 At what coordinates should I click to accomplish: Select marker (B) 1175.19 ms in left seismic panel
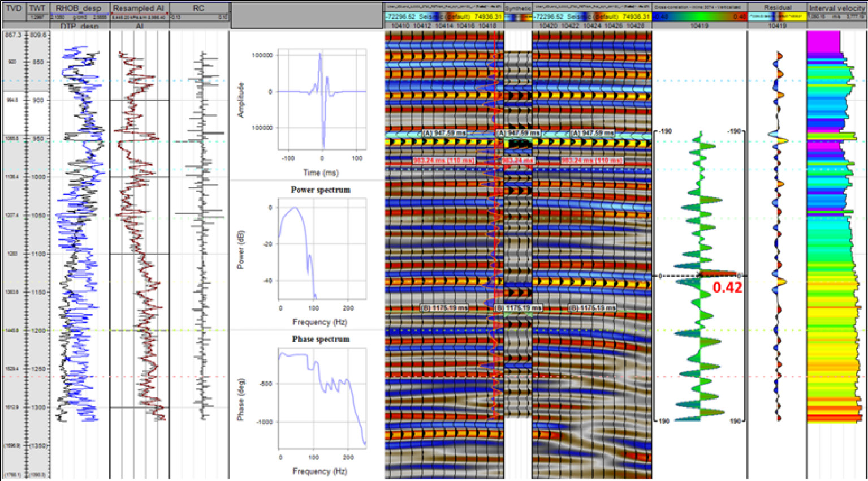(x=444, y=308)
